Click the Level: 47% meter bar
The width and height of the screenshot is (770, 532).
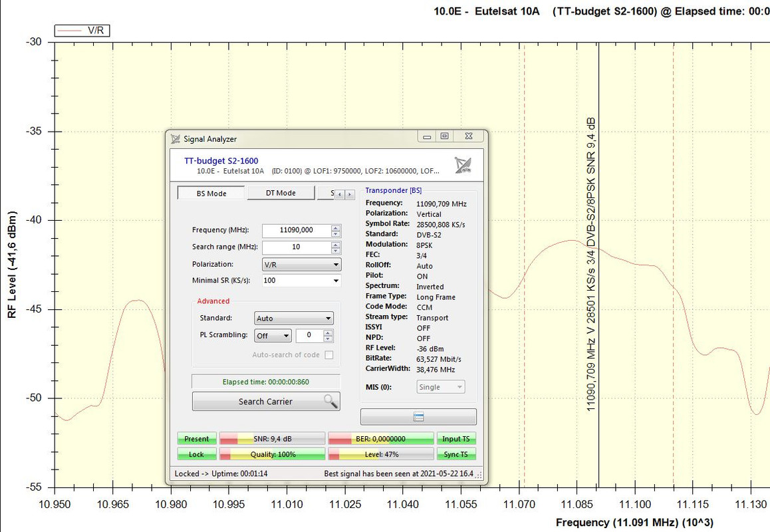point(380,454)
